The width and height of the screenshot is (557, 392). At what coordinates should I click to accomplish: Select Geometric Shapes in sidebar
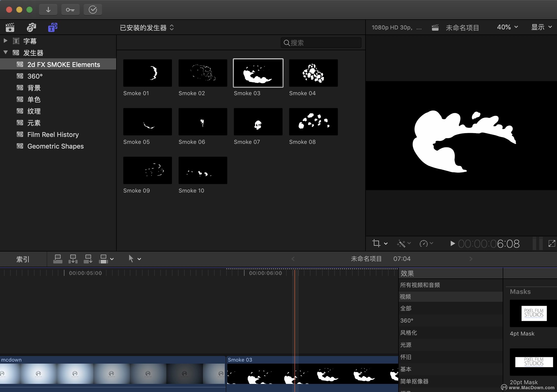click(x=55, y=146)
